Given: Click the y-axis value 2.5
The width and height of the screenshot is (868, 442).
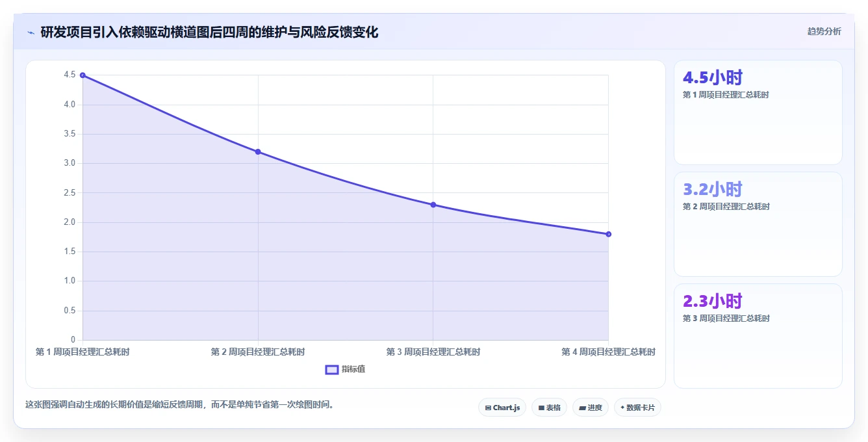Looking at the screenshot, I should 70,193.
